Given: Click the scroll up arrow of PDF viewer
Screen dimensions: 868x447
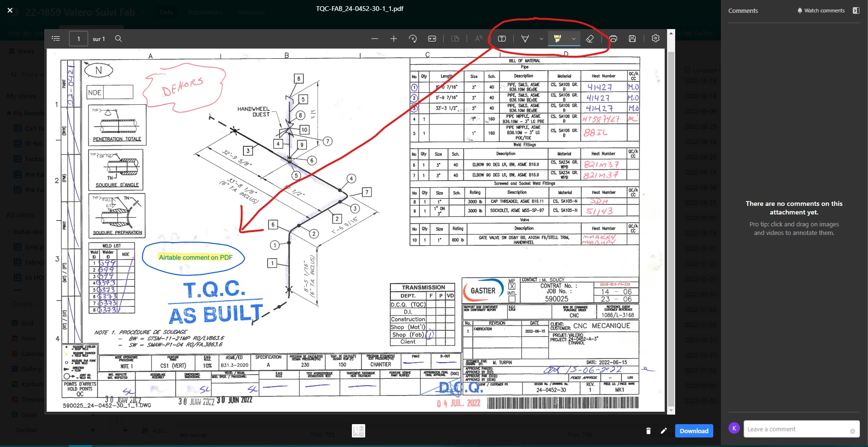Looking at the screenshot, I should 671,33.
